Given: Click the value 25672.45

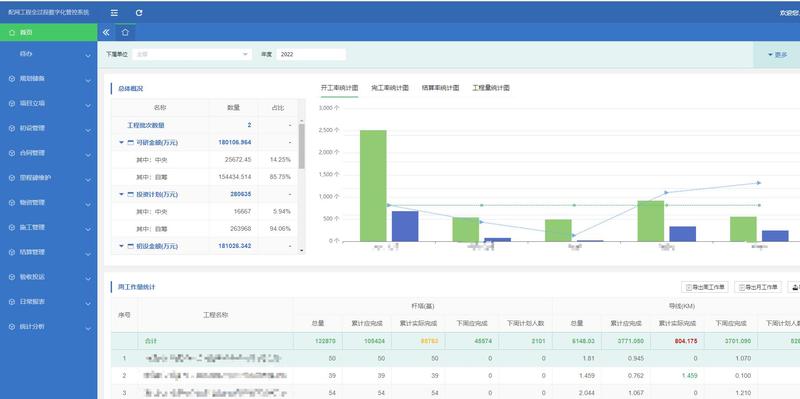Looking at the screenshot, I should [x=238, y=160].
